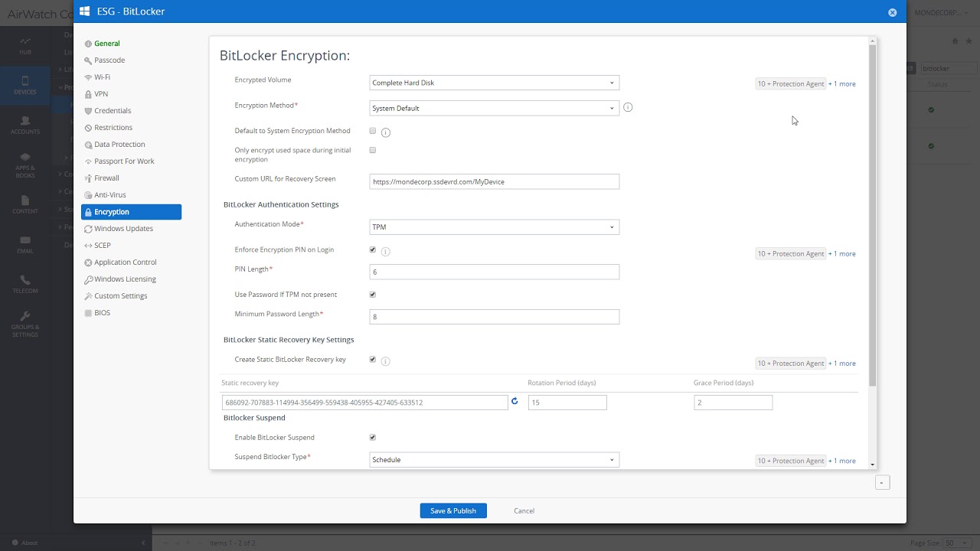Screen dimensions: 980x551
Task: Enable Default to System Encryption Method checkbox
Action: (x=373, y=131)
